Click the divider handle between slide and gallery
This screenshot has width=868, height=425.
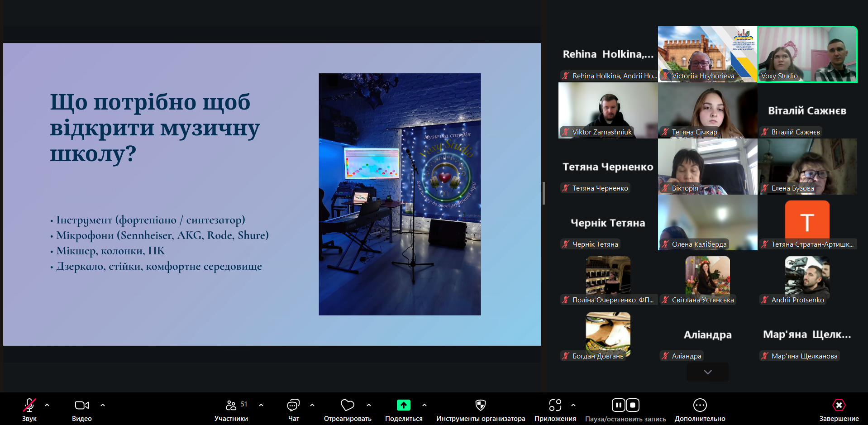click(544, 193)
